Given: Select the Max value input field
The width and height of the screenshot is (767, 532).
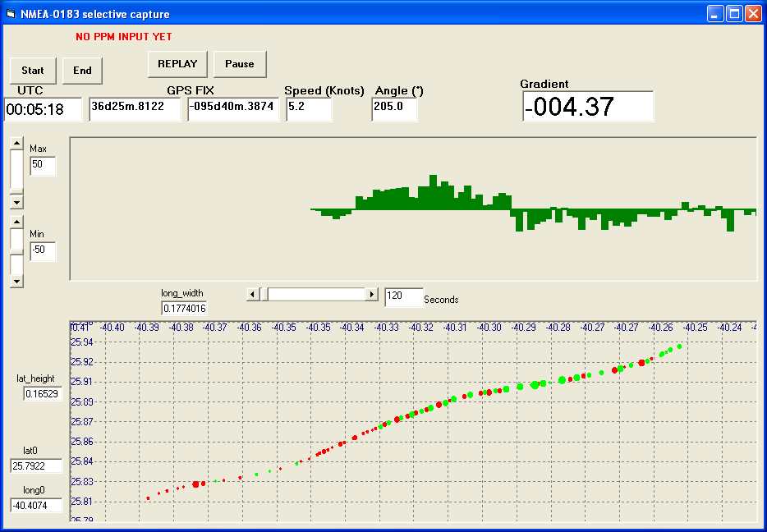Looking at the screenshot, I should click(43, 165).
